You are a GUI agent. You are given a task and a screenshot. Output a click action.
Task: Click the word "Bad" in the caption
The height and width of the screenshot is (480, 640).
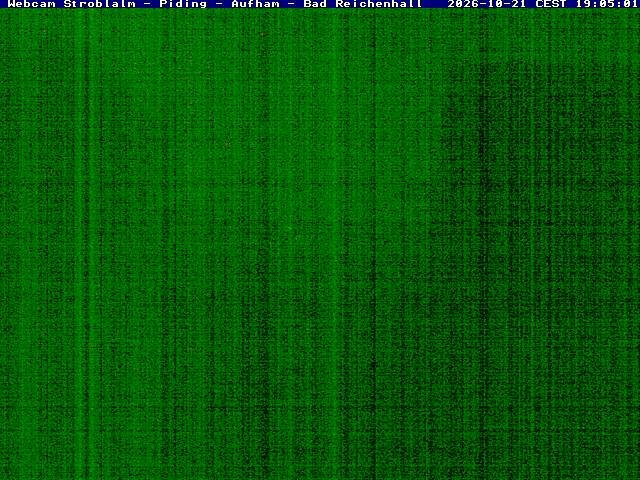click(315, 4)
